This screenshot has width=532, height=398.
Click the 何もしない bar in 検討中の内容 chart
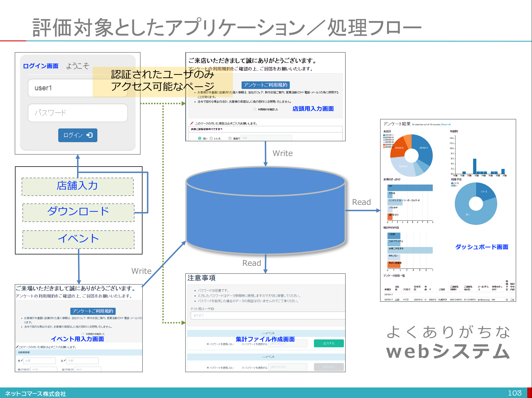pyautogui.click(x=394, y=257)
